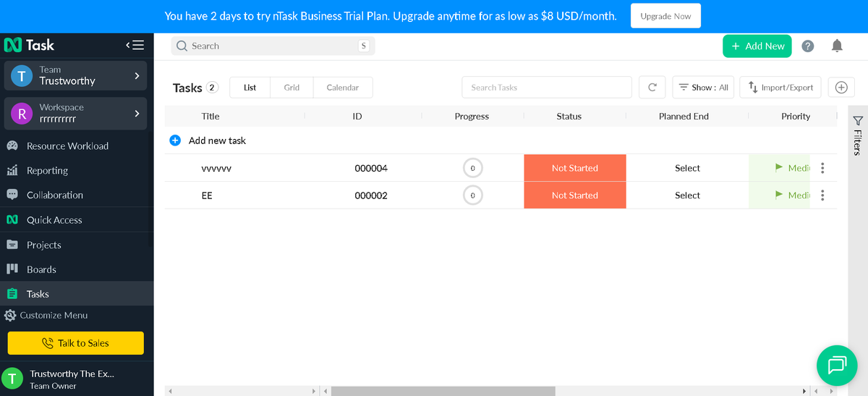Switch to Grid view tab
Screen dimensions: 868x396
coord(292,88)
